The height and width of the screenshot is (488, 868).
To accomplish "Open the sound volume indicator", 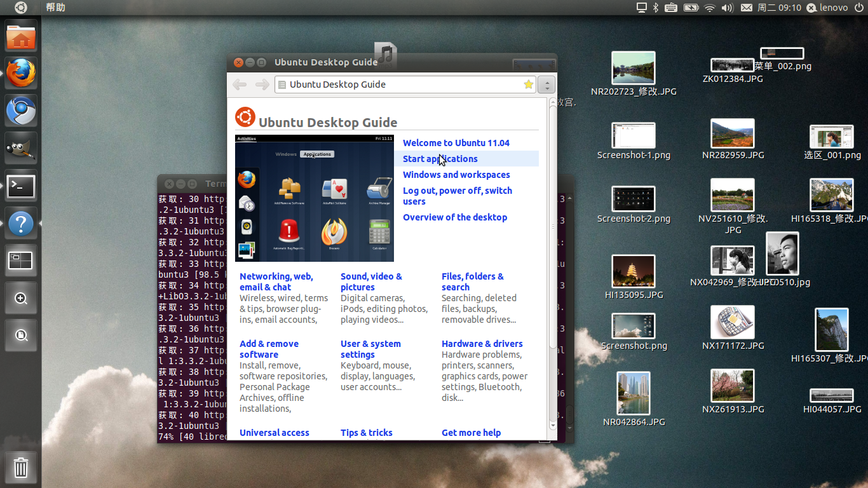I will pyautogui.click(x=728, y=8).
